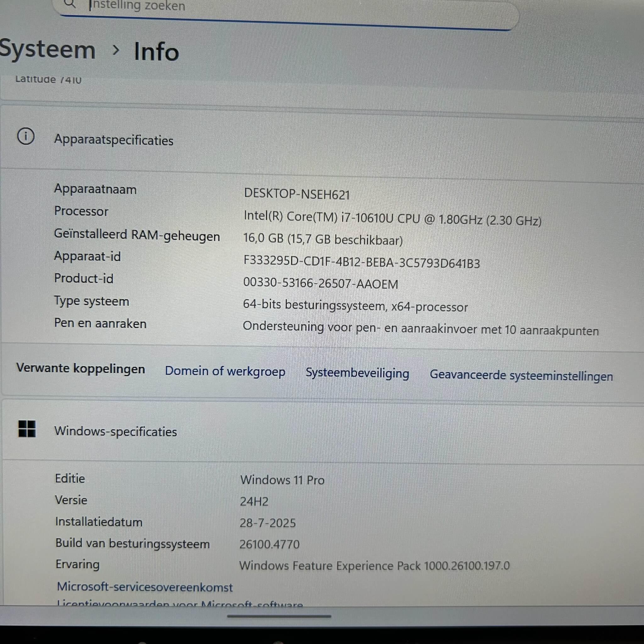Select the 16,0 GB RAM value

click(323, 239)
